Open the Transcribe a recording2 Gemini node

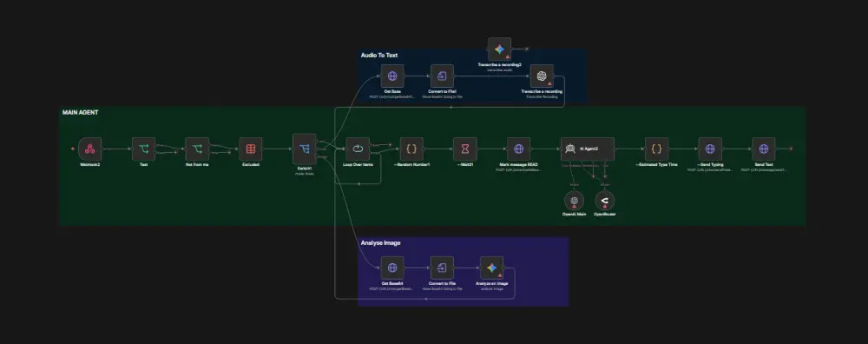pos(499,50)
